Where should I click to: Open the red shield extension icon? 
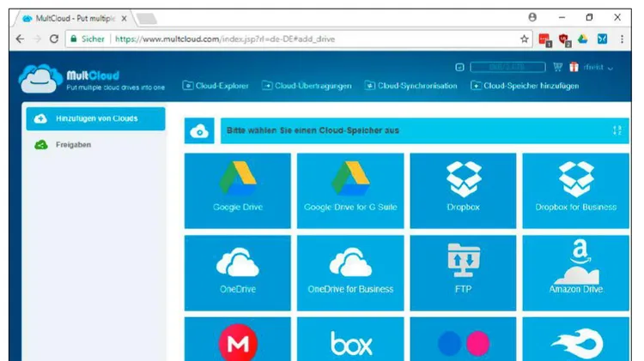pos(564,39)
